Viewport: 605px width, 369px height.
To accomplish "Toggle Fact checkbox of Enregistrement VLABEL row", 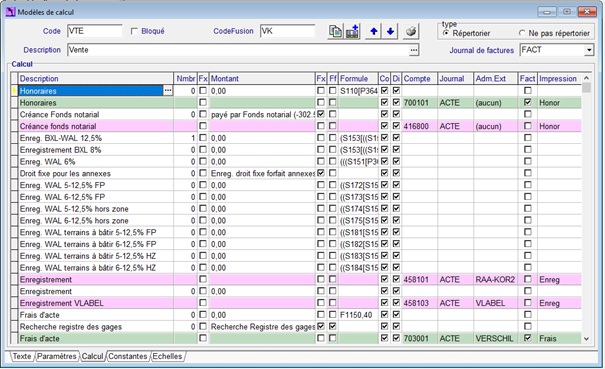I will 527,303.
